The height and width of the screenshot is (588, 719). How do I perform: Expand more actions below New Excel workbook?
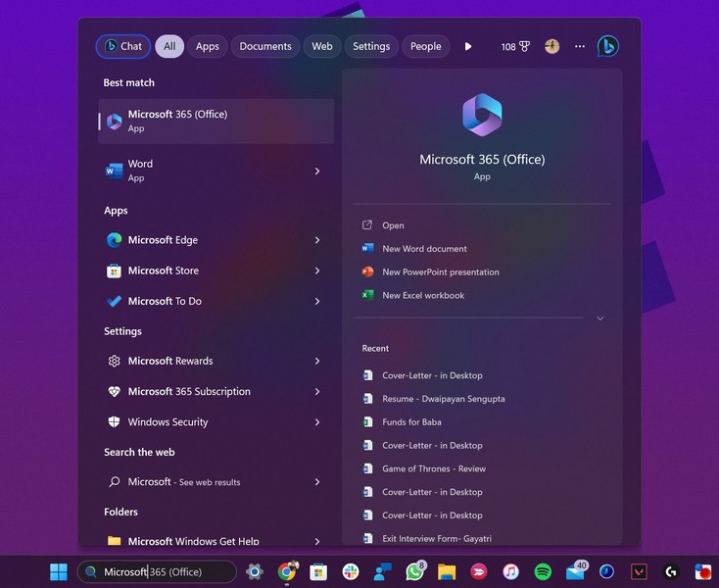click(x=599, y=318)
